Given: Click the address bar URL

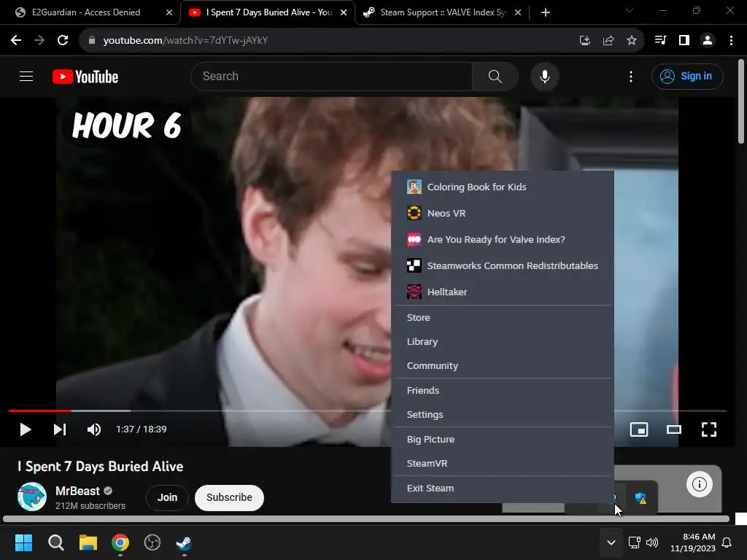Looking at the screenshot, I should click(185, 41).
